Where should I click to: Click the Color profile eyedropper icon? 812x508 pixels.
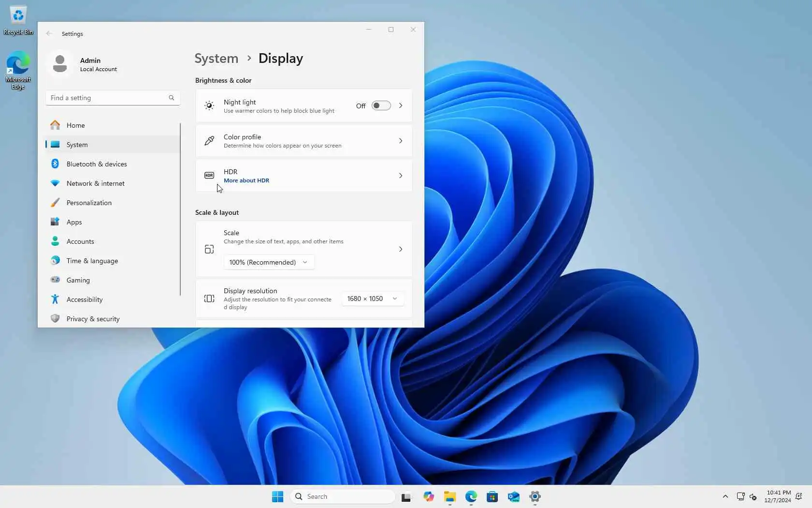pyautogui.click(x=209, y=140)
